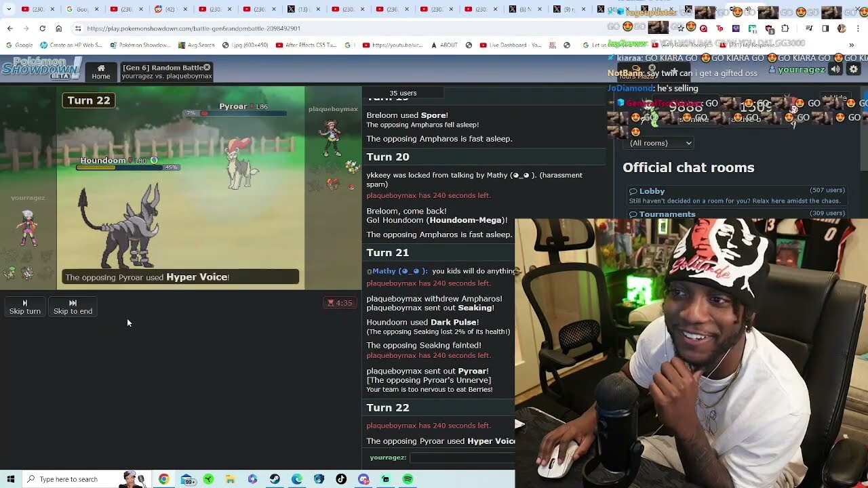Viewport: 868px width, 488px height.
Task: Open File Explorer from the taskbar
Action: coord(230,479)
